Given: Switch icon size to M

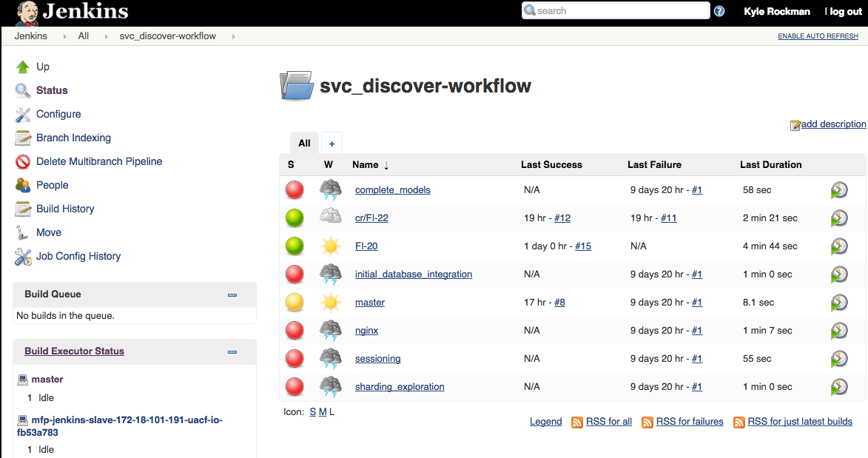Looking at the screenshot, I should point(323,412).
